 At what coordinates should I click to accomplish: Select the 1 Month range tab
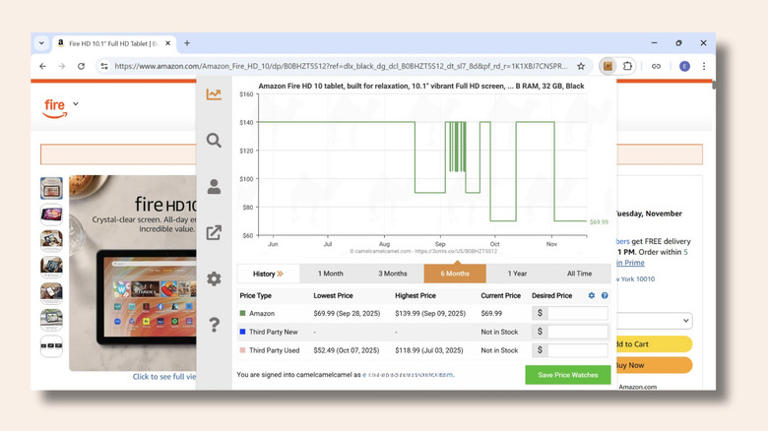331,274
